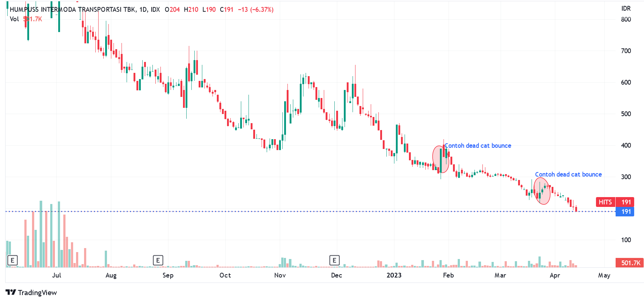The width and height of the screenshot is (644, 302).
Task: Click the earnings E marker before September
Action: click(158, 260)
